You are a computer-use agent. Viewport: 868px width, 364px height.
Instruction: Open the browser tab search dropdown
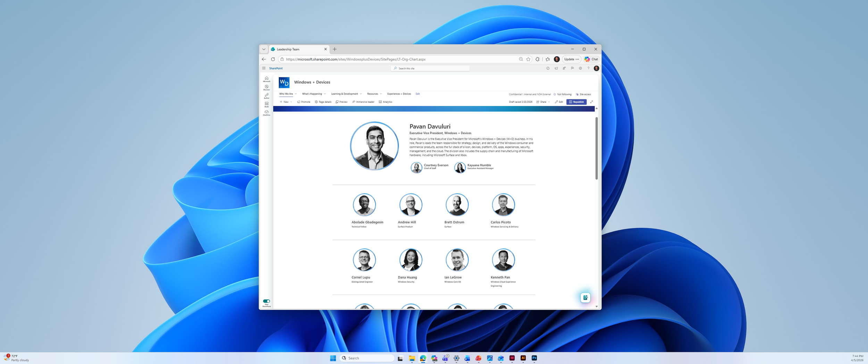[264, 49]
